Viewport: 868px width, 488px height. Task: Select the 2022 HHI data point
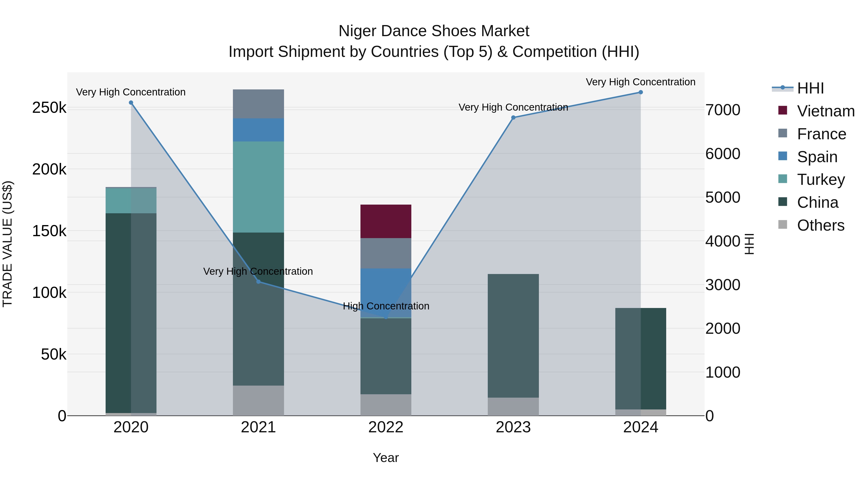[386, 317]
